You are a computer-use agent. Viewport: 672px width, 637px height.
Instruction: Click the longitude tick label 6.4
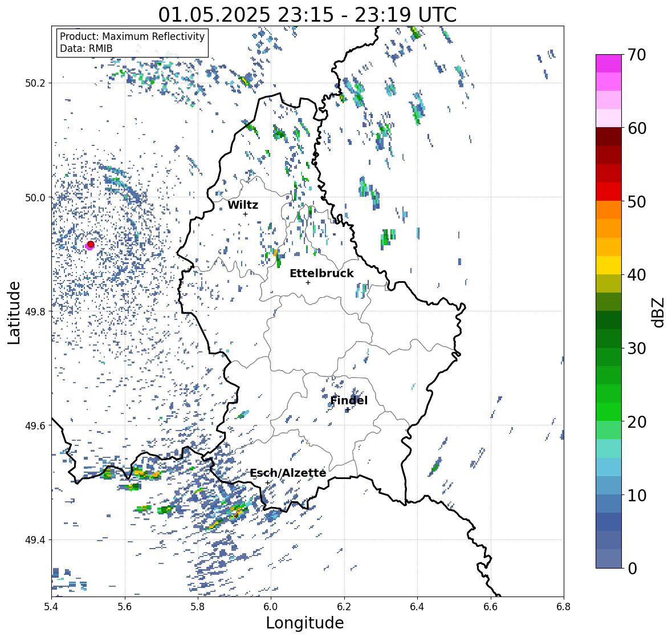[417, 607]
